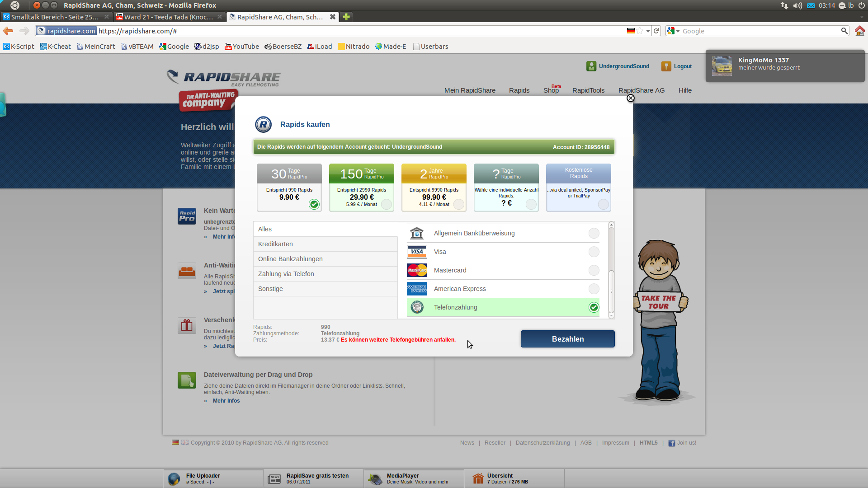Image resolution: width=868 pixels, height=488 pixels.
Task: Click the Logout link
Action: coord(683,66)
